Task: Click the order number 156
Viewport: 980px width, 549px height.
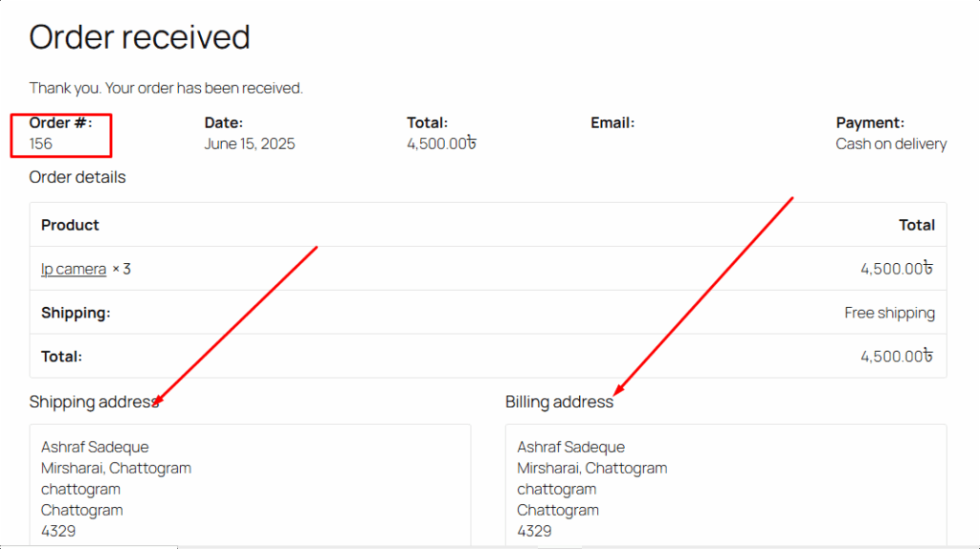Action: pos(41,143)
